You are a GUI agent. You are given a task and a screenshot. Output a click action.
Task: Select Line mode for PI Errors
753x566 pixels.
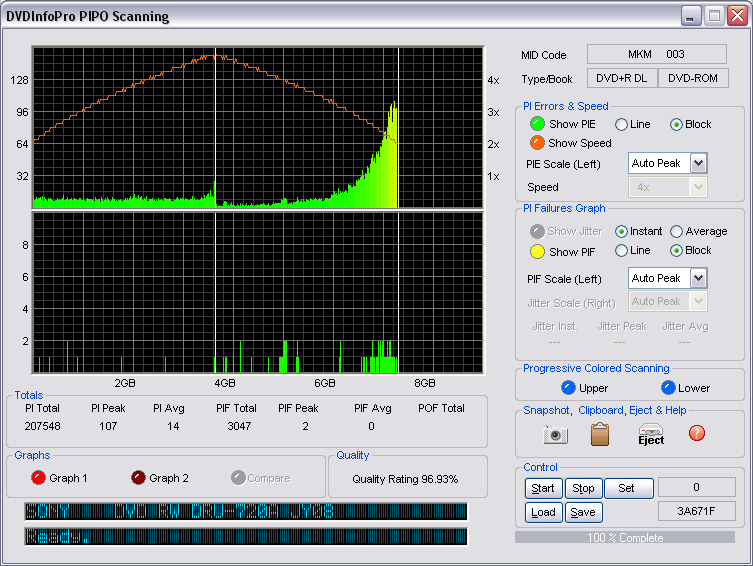click(x=621, y=124)
